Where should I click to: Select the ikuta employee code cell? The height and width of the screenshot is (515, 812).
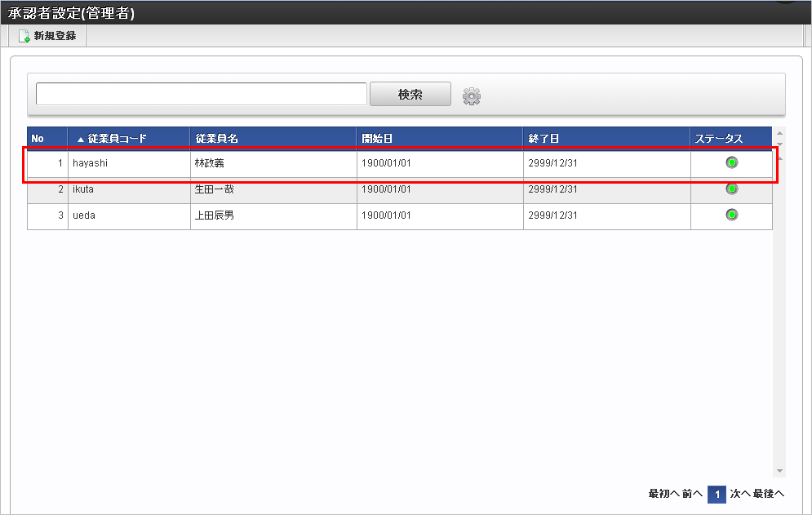click(x=129, y=189)
